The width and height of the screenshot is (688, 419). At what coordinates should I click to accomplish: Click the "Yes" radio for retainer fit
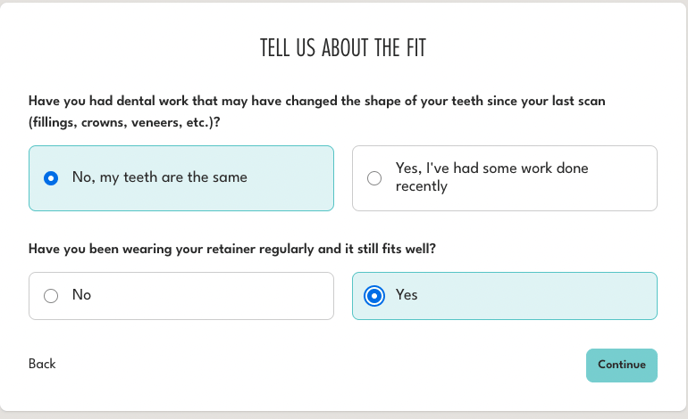[374, 296]
